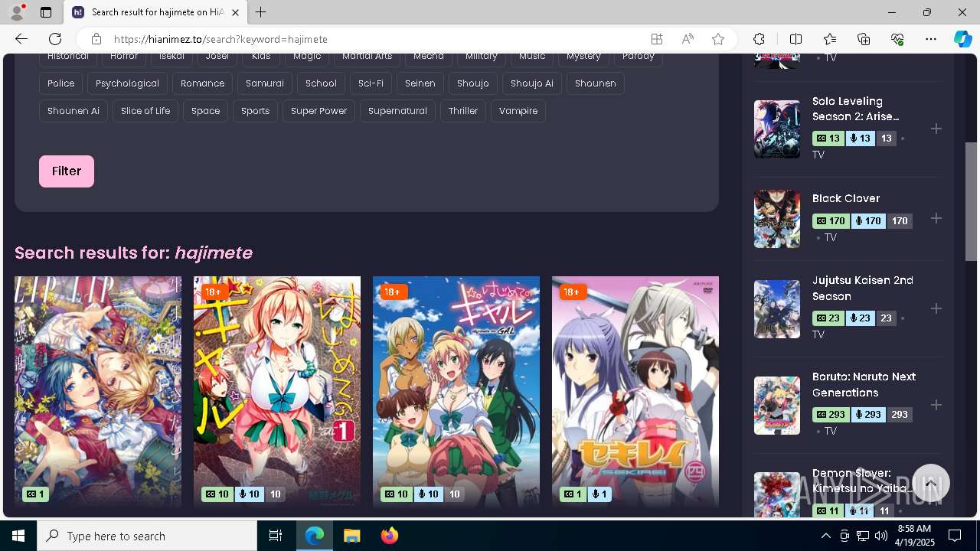Open Tab actions menu
This screenshot has height=551, width=980.
[46, 12]
